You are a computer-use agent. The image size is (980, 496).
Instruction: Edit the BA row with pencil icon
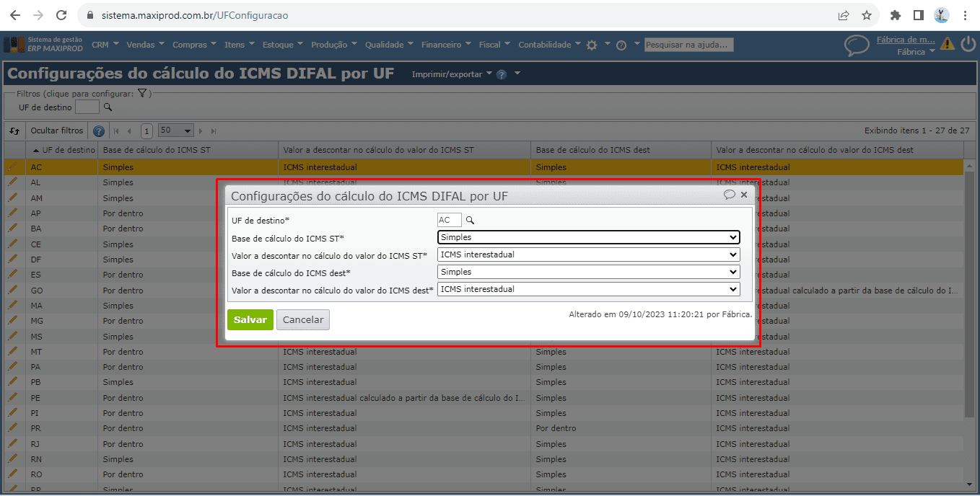point(12,229)
